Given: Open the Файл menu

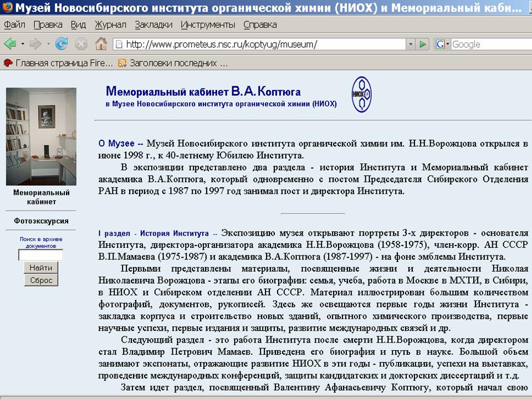Looking at the screenshot, I should click(14, 25).
